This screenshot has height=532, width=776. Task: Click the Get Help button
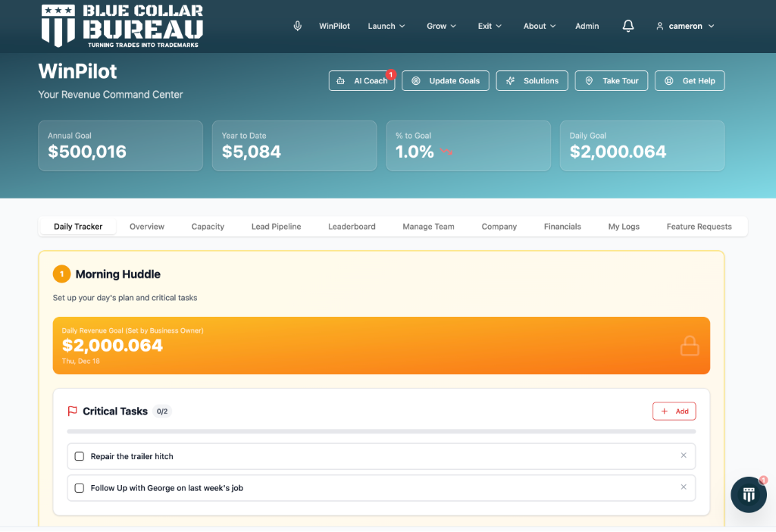coord(690,80)
